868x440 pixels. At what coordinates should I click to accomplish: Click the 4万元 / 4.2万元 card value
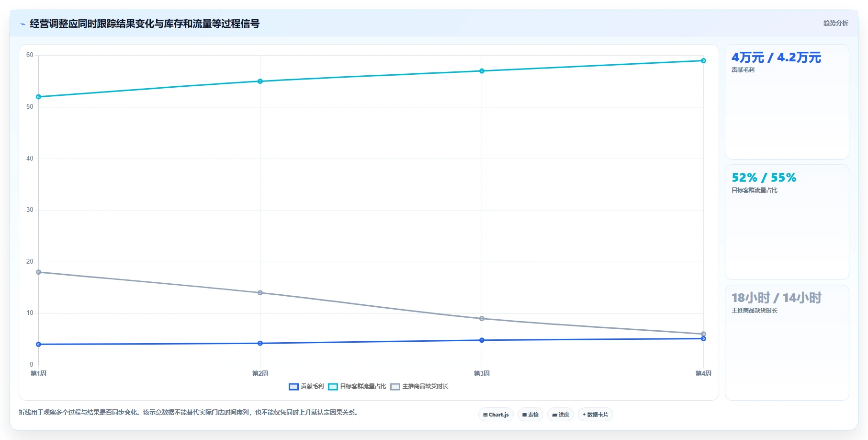pyautogui.click(x=776, y=58)
